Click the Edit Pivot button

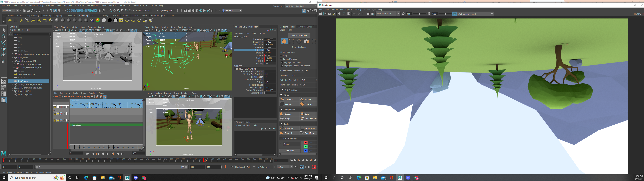(289, 150)
